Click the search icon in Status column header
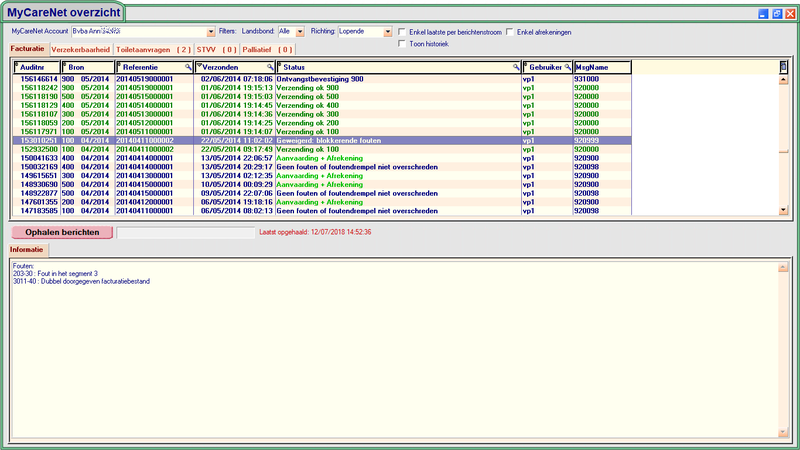 (516, 67)
